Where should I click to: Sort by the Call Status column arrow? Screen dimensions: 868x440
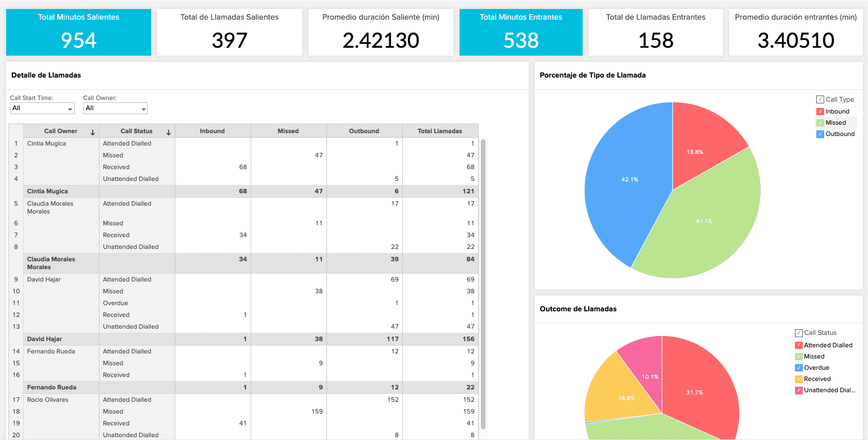click(169, 132)
